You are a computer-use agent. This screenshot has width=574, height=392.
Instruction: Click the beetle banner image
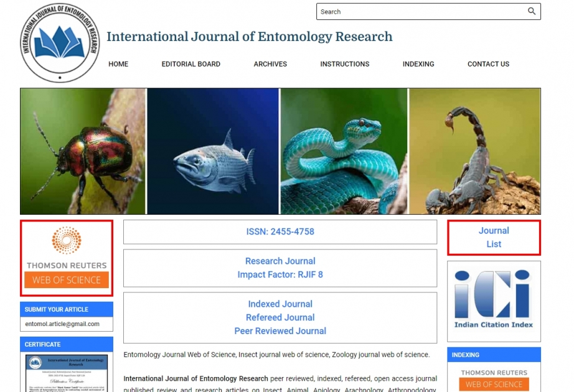click(x=83, y=151)
